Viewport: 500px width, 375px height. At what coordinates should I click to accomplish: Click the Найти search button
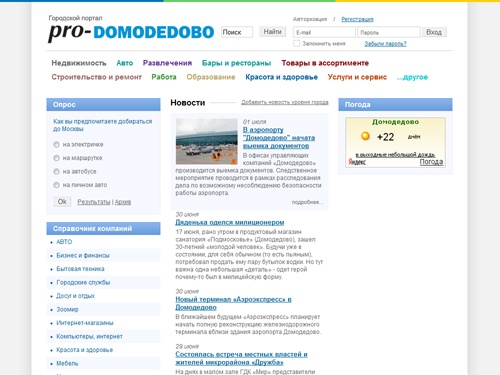272,32
